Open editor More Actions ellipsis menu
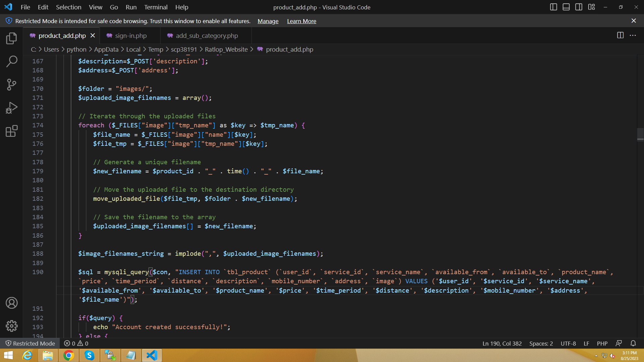Image resolution: width=644 pixels, height=362 pixels. point(633,36)
